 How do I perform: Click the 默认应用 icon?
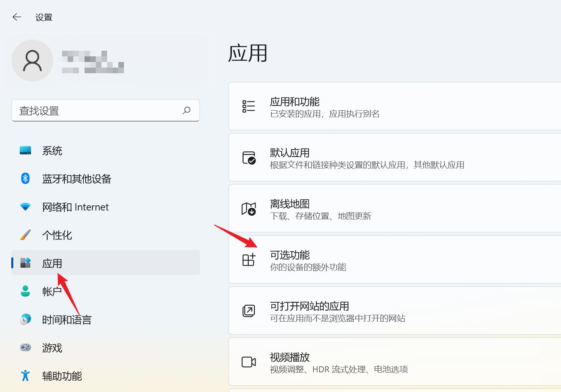coord(249,157)
